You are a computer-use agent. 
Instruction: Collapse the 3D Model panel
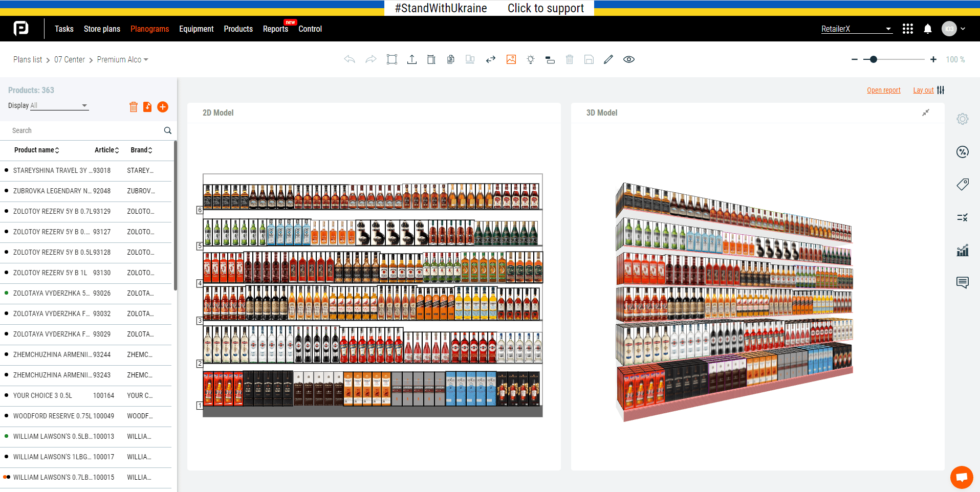pyautogui.click(x=926, y=113)
